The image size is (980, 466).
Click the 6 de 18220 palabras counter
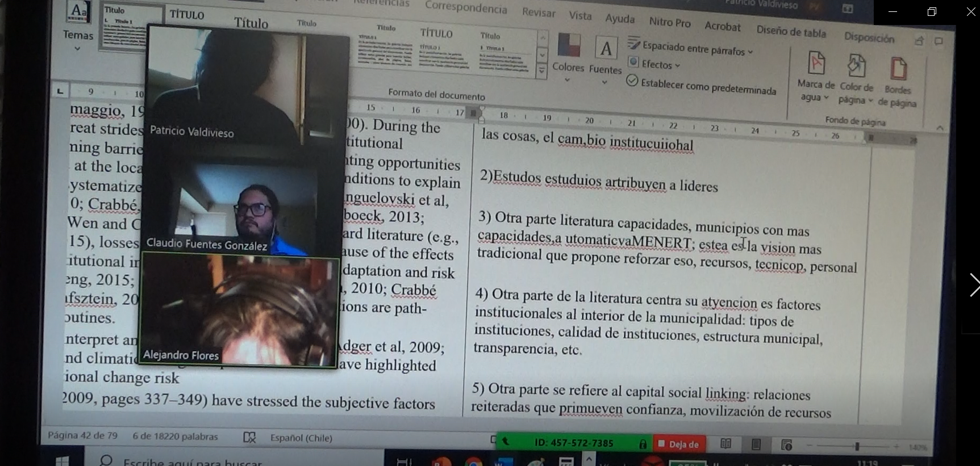pyautogui.click(x=175, y=436)
